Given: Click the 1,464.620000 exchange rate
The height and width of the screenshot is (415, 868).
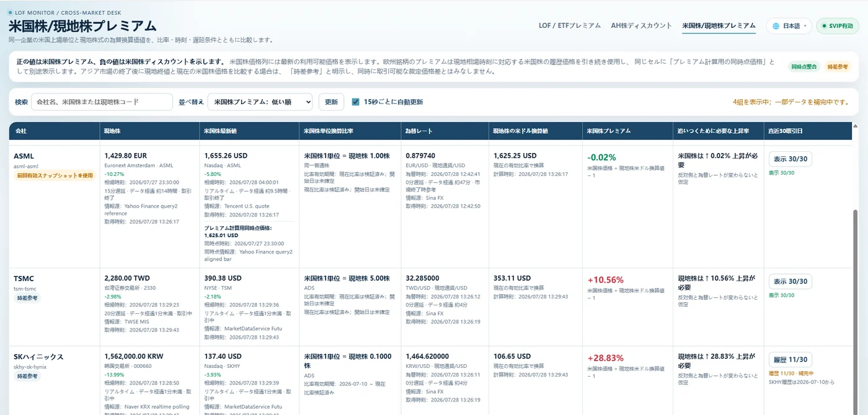Looking at the screenshot, I should pyautogui.click(x=427, y=357).
